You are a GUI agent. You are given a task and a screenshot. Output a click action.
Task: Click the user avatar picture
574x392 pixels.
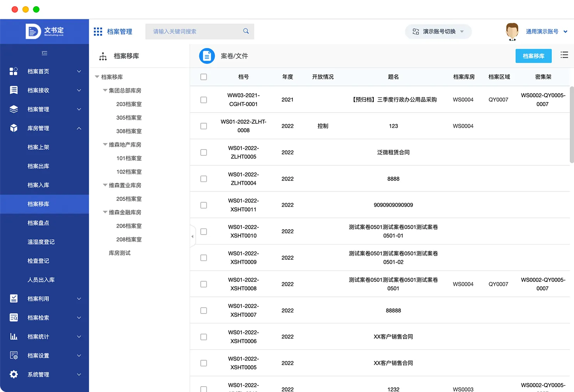pyautogui.click(x=512, y=31)
